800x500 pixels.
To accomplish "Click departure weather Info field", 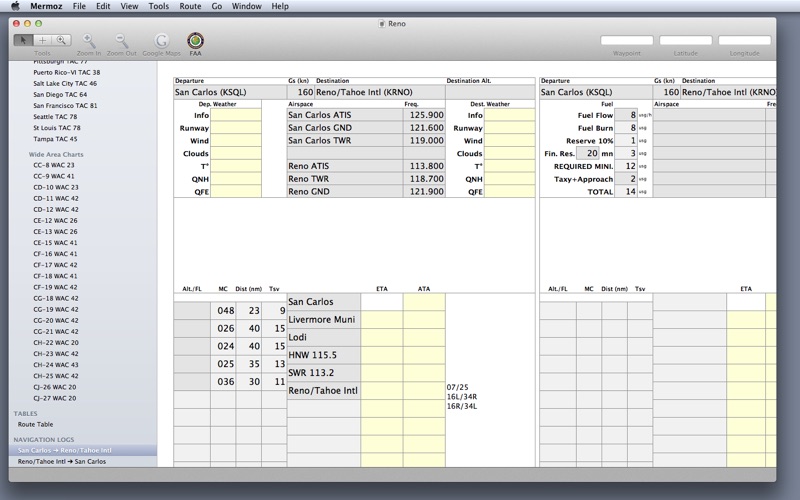I will [236, 115].
